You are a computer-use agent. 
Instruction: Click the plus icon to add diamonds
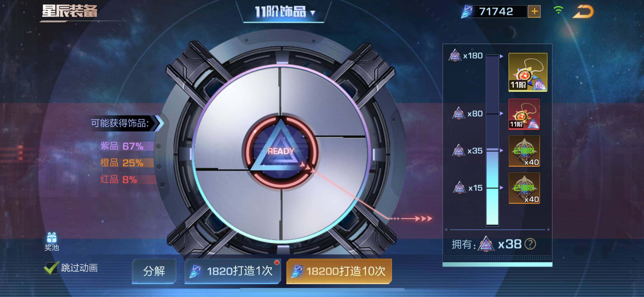pos(534,12)
